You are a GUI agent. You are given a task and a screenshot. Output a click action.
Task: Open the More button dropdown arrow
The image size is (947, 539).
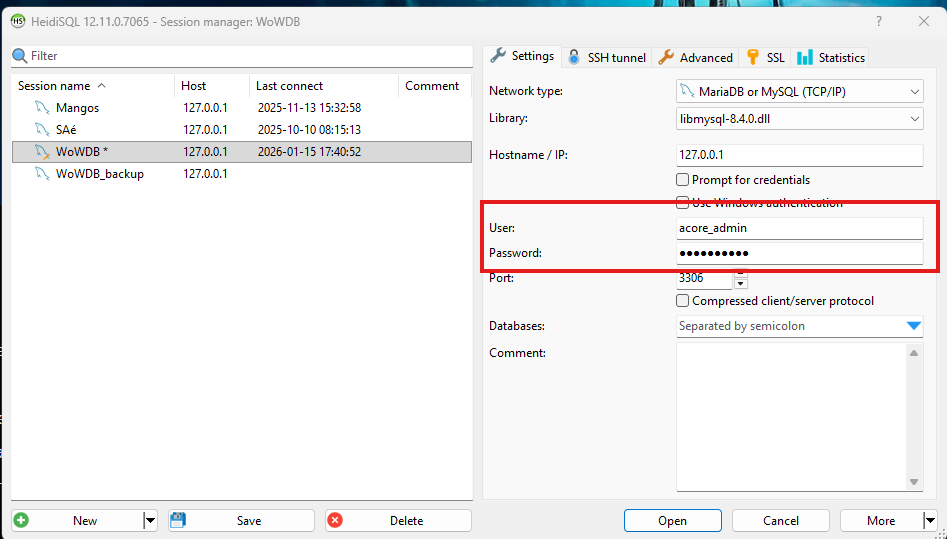click(x=930, y=520)
